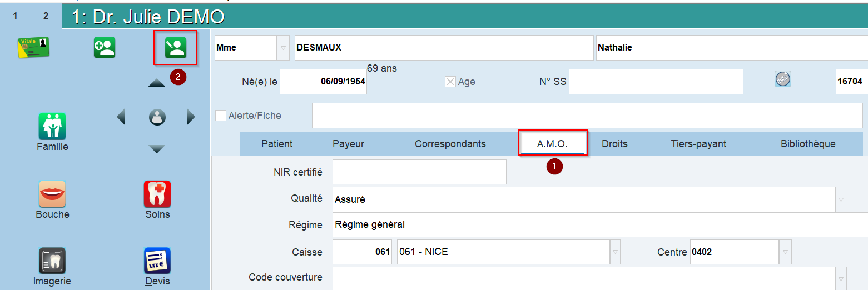
Task: Open the Devis module
Action: (157, 267)
